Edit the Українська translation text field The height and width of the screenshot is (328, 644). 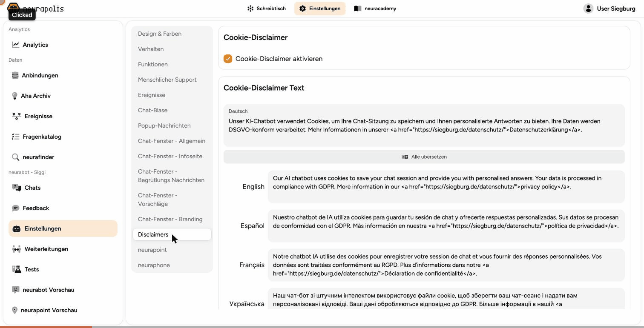pyautogui.click(x=446, y=299)
